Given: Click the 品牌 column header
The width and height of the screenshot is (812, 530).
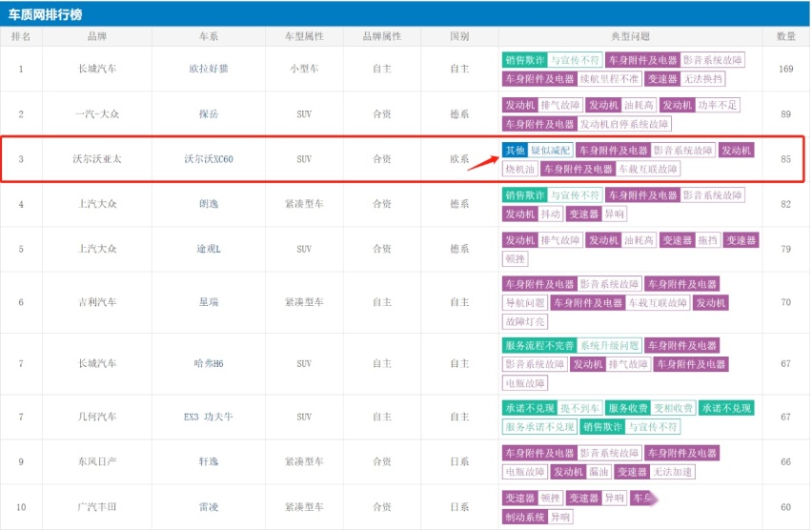Looking at the screenshot, I should point(97,36).
